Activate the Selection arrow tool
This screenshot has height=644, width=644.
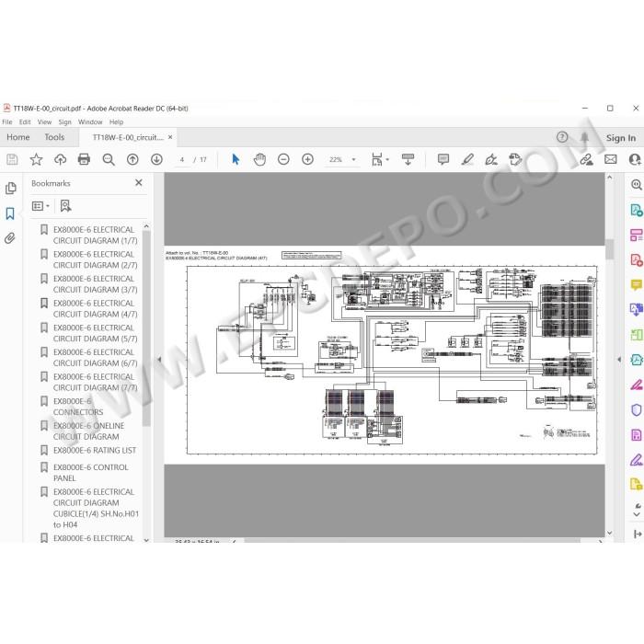tap(236, 159)
